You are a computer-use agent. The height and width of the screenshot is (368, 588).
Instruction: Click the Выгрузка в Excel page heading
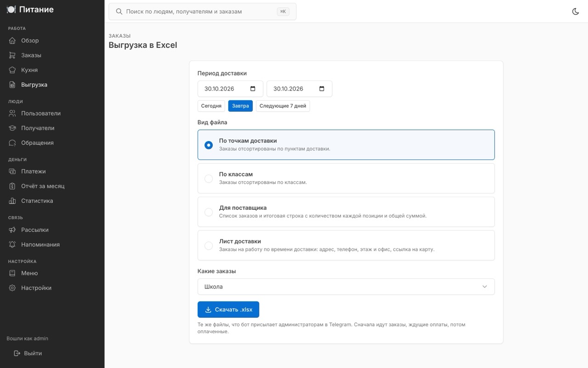click(x=143, y=45)
